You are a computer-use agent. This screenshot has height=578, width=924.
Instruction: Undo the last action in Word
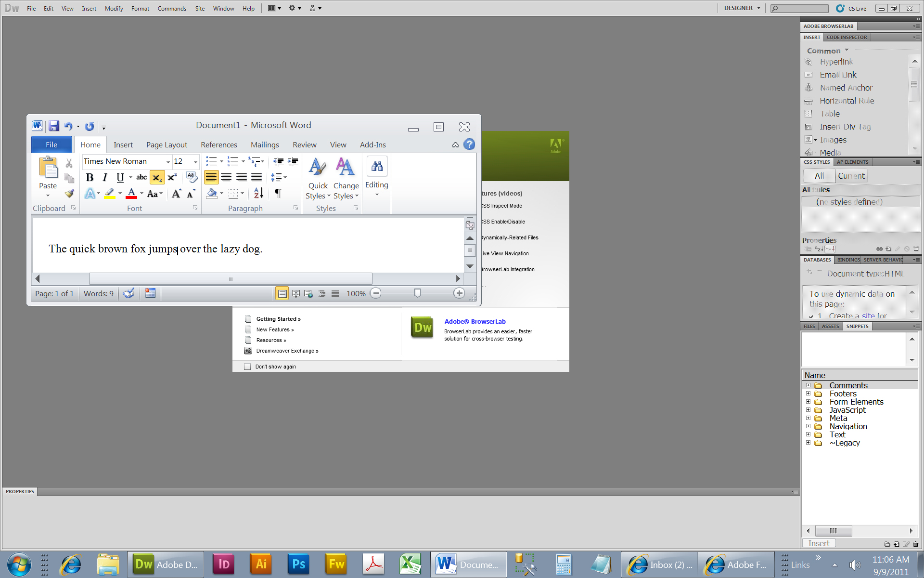click(68, 126)
